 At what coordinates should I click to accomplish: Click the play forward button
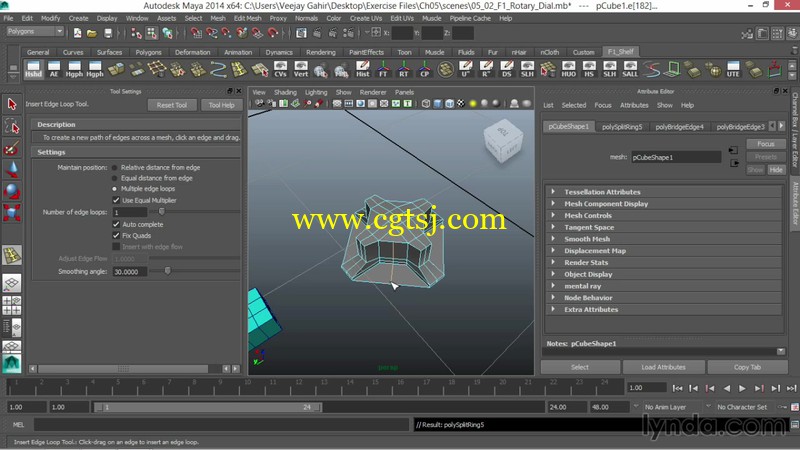click(742, 388)
